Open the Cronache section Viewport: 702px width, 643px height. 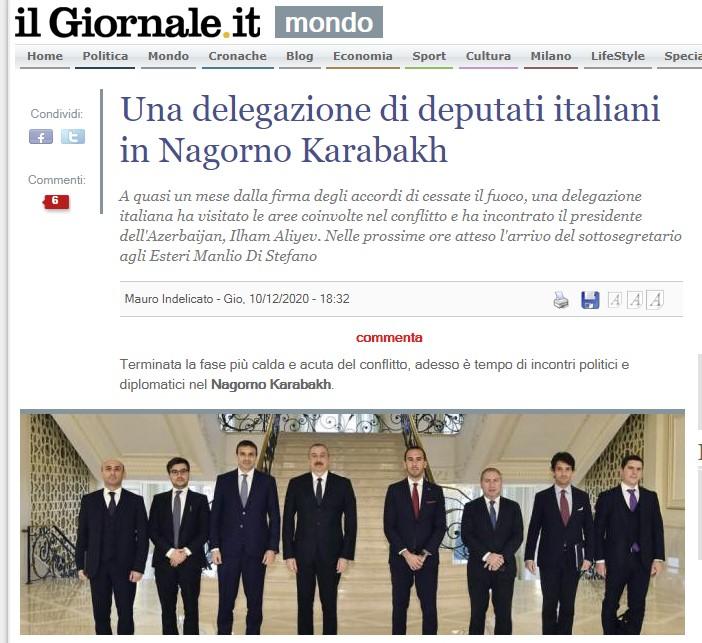pyautogui.click(x=237, y=56)
